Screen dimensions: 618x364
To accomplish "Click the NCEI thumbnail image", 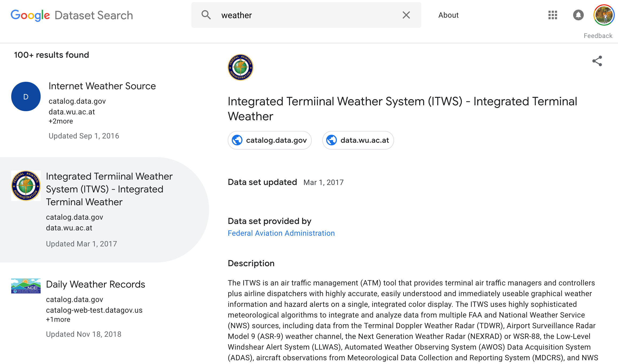I will 26,286.
